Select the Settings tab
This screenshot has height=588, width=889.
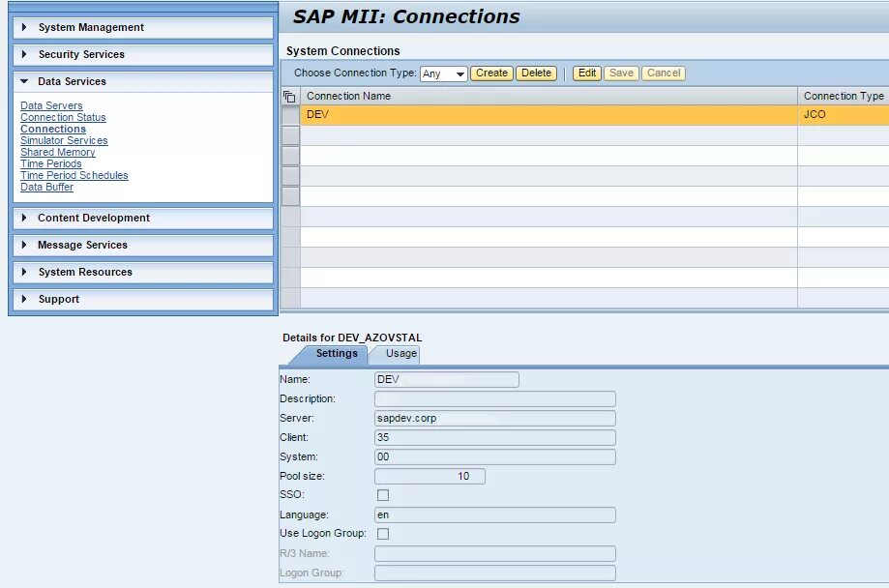338,354
